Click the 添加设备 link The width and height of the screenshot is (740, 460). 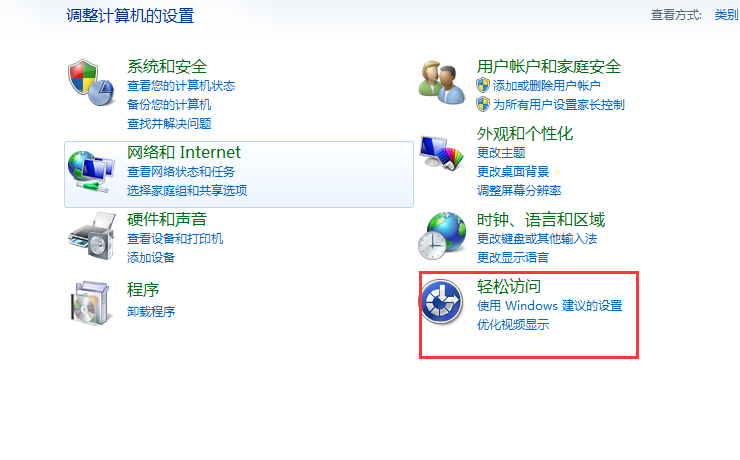pos(151,258)
